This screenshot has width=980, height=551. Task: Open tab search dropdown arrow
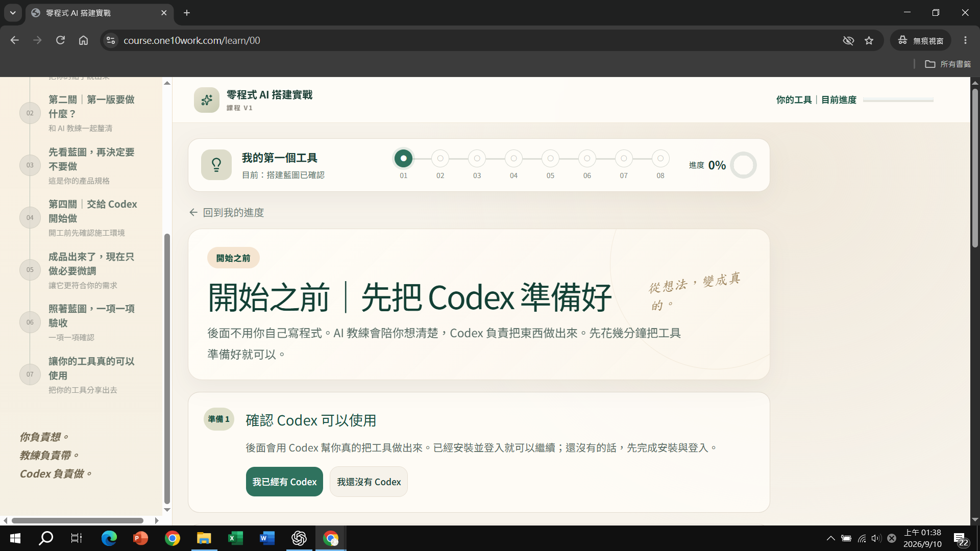[x=13, y=13]
